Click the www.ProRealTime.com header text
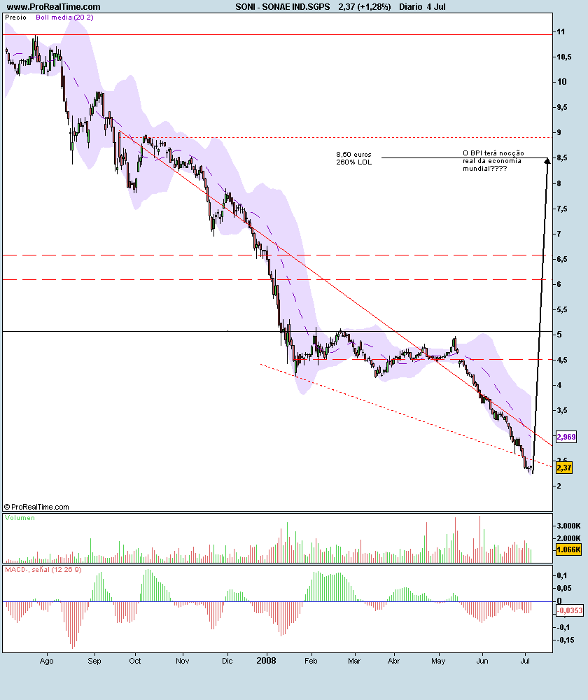The image size is (588, 700). click(x=54, y=7)
